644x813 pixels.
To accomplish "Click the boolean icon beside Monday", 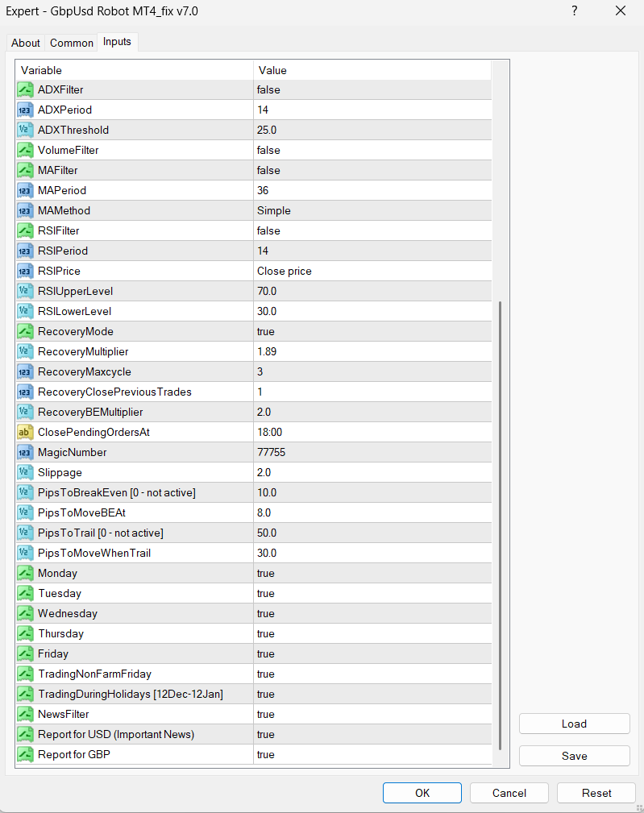I will click(x=25, y=574).
